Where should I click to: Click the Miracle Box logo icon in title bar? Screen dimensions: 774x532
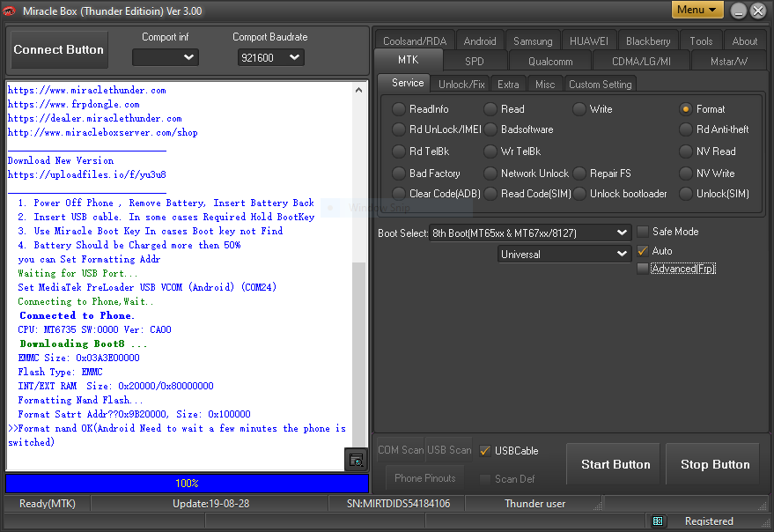click(x=9, y=11)
